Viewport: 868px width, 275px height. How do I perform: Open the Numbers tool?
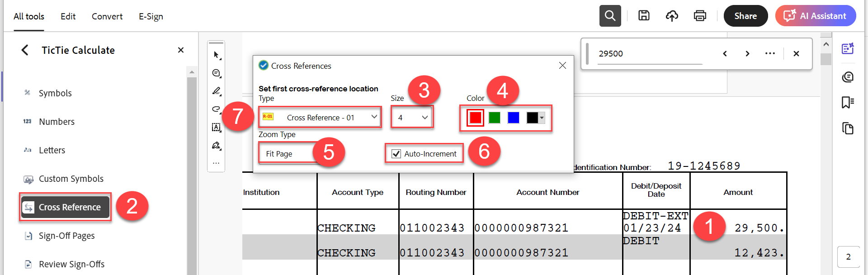[57, 122]
